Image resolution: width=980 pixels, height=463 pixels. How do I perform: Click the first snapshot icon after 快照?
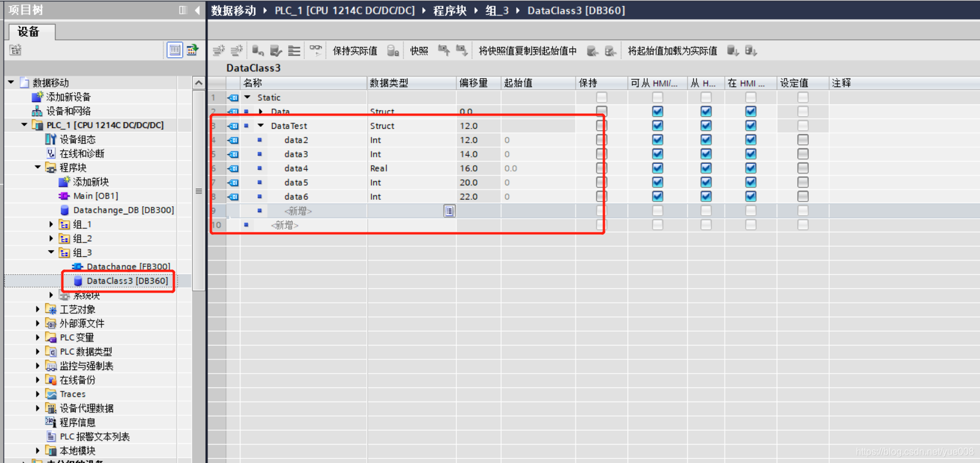(444, 51)
